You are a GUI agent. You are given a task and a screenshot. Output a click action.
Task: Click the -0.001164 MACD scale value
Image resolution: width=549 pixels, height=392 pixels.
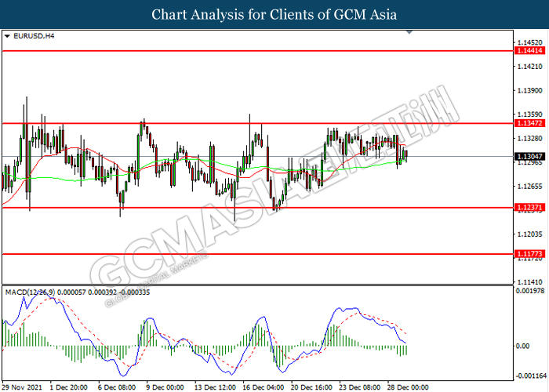531,376
